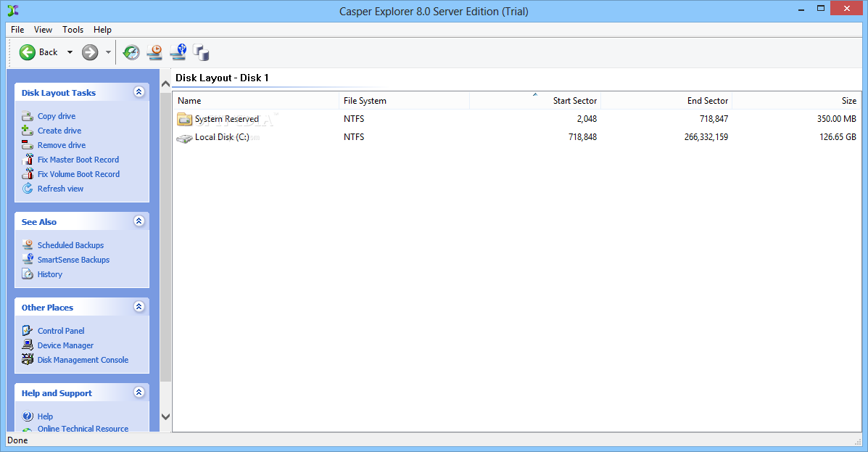Click Fix Master Boot Record link

tap(78, 160)
